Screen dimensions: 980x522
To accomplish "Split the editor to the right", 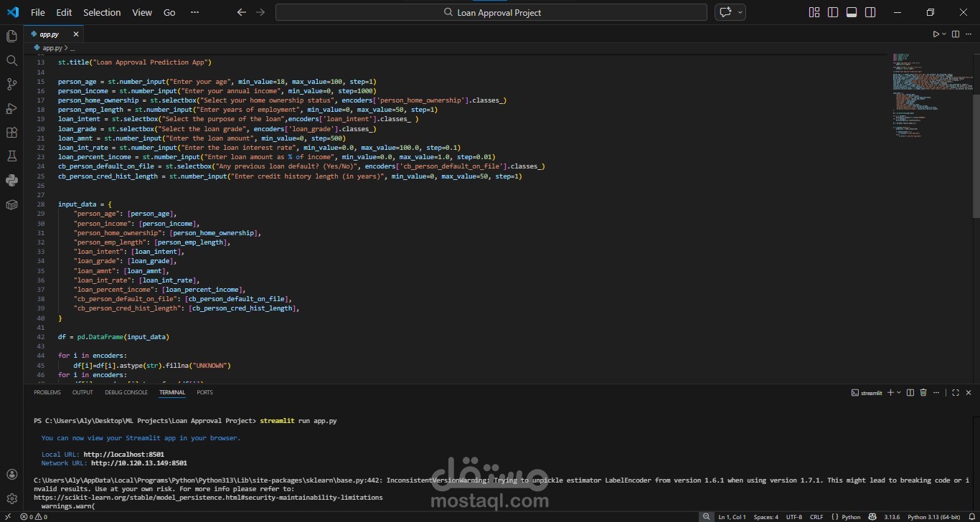I will 956,34.
